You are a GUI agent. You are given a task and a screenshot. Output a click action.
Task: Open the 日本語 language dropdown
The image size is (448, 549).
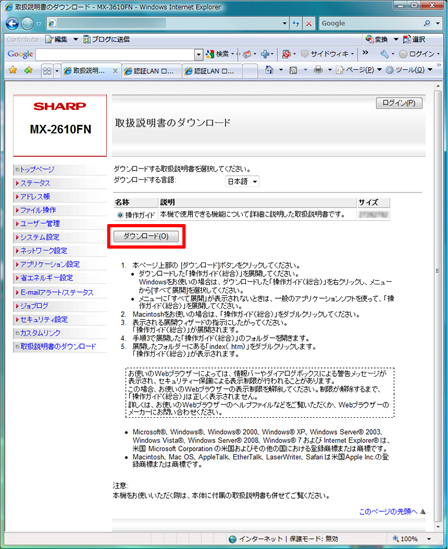[242, 181]
